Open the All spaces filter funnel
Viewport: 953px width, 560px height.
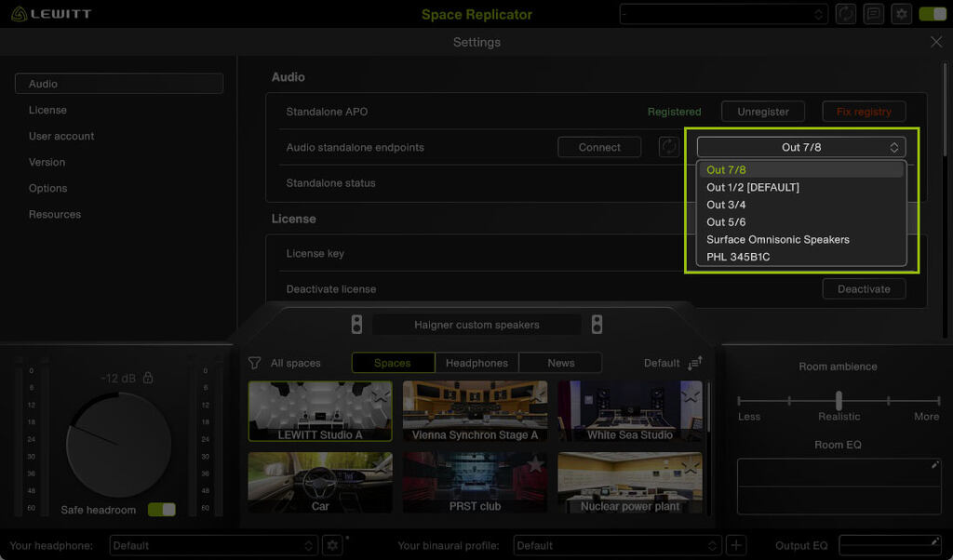pyautogui.click(x=255, y=363)
